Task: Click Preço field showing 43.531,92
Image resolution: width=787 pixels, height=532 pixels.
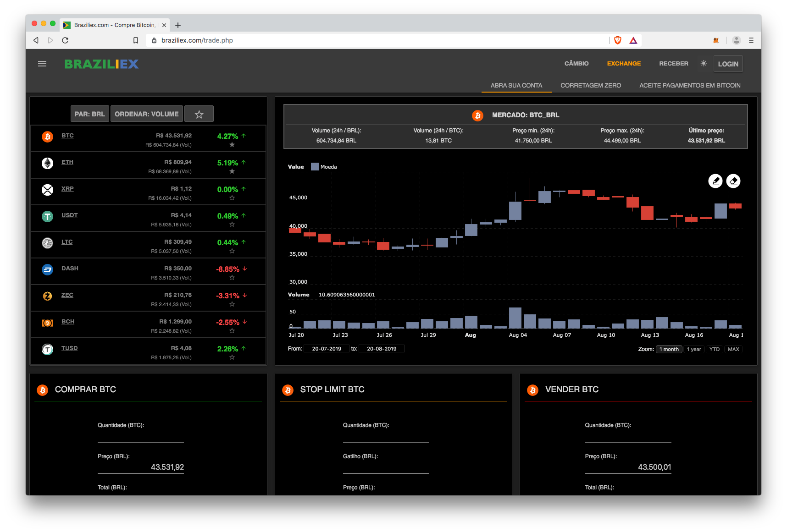Action: (x=141, y=467)
